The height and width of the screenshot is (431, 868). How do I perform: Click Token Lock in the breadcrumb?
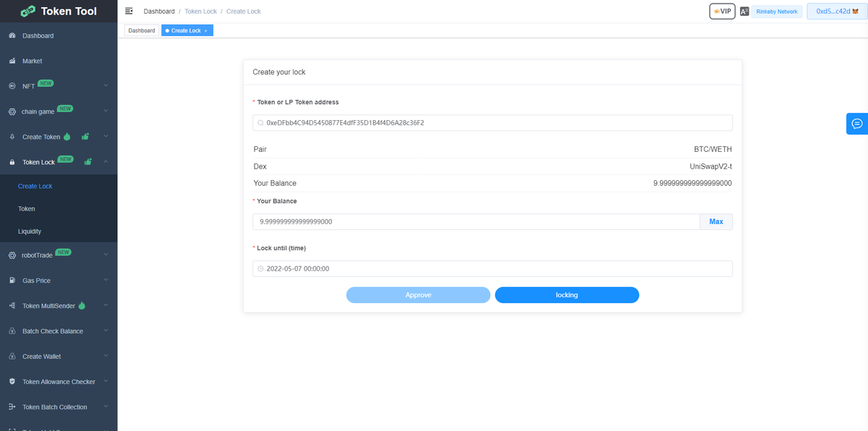[x=200, y=12]
